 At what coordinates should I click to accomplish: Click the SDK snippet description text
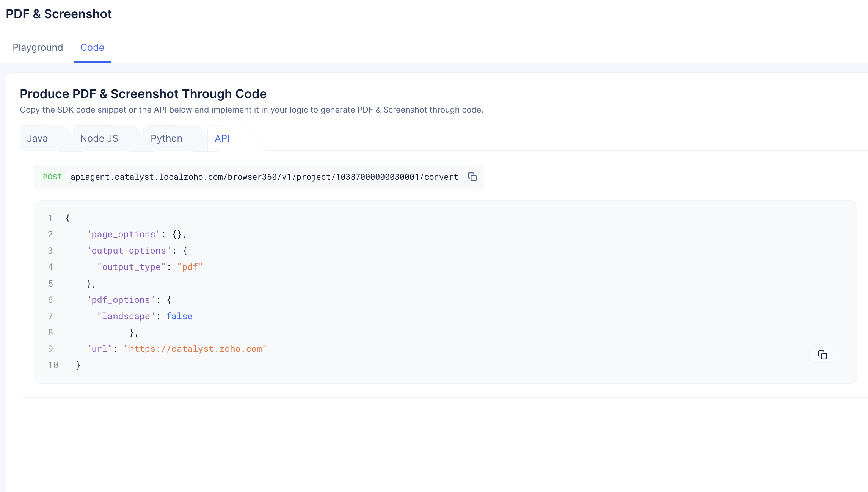251,110
